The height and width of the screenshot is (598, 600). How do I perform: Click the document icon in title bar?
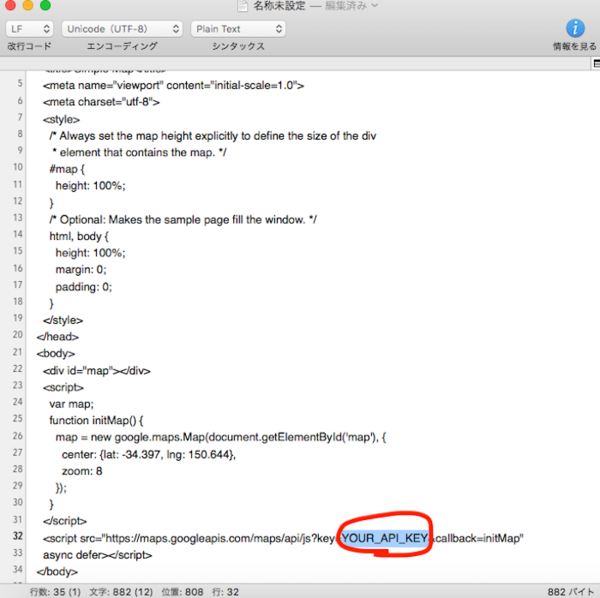242,6
